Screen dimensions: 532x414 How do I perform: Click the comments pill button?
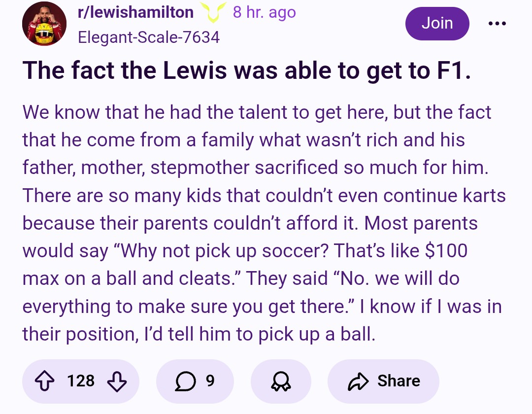pos(195,381)
